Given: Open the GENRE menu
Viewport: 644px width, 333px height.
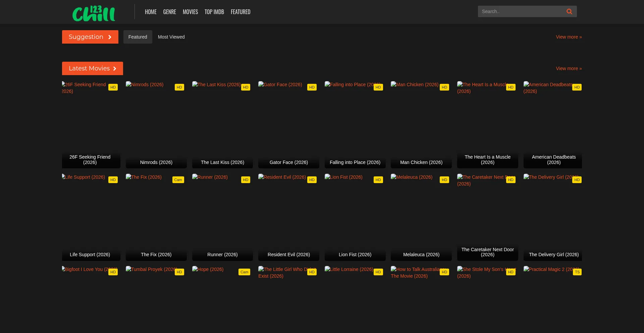Looking at the screenshot, I should (170, 12).
